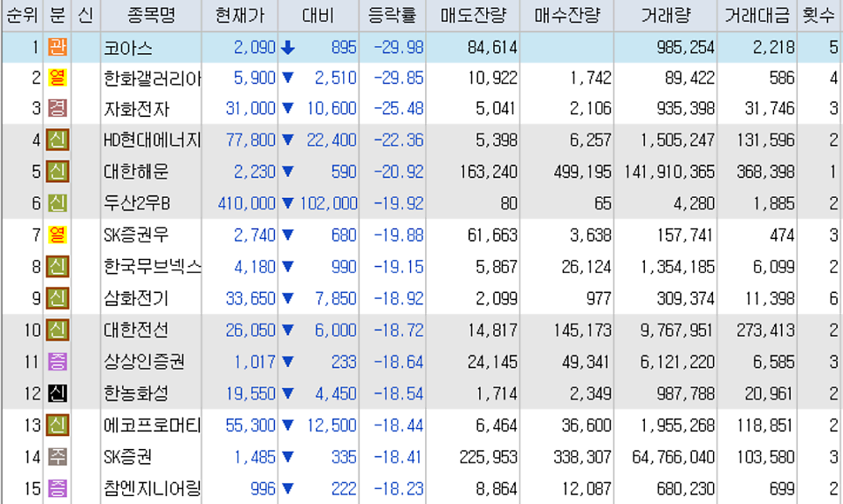The width and height of the screenshot is (843, 504).
Task: Click the 신 column header
Action: [86, 16]
